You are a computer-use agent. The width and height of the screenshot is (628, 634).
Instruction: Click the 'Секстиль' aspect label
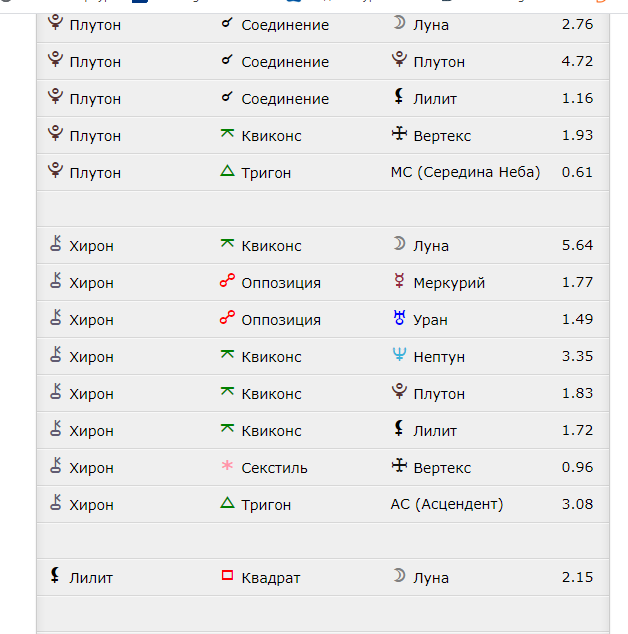274,468
